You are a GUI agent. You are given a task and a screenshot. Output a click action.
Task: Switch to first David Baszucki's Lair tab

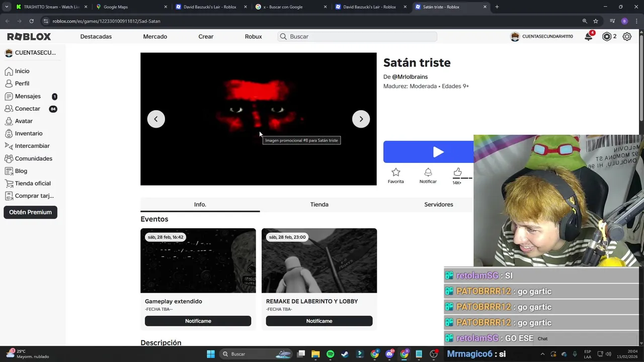[x=210, y=7]
